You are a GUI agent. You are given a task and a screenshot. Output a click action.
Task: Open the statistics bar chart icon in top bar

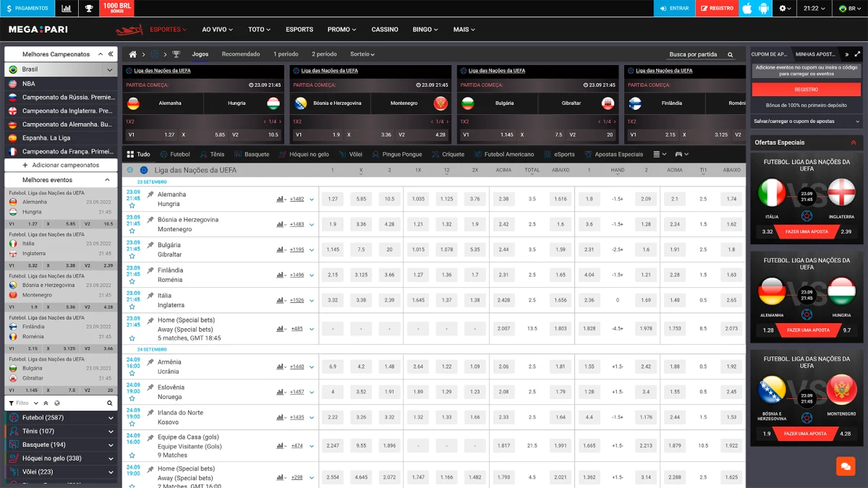pos(67,8)
